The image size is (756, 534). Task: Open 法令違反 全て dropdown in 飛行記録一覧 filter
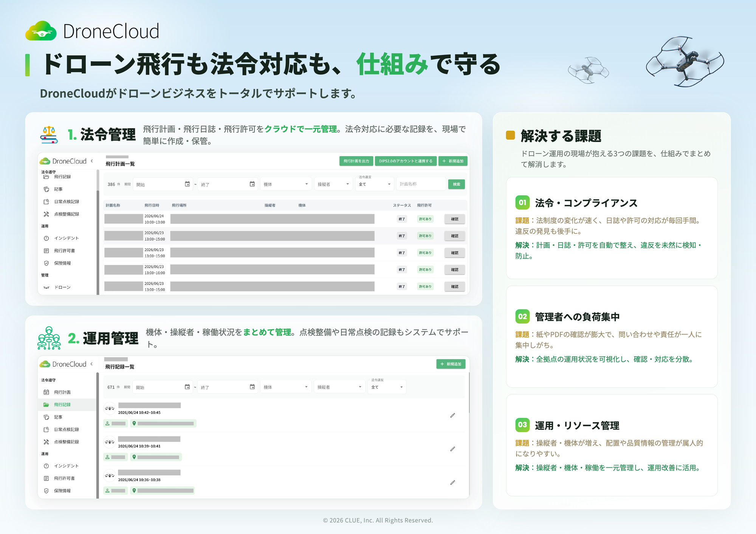[x=387, y=387]
